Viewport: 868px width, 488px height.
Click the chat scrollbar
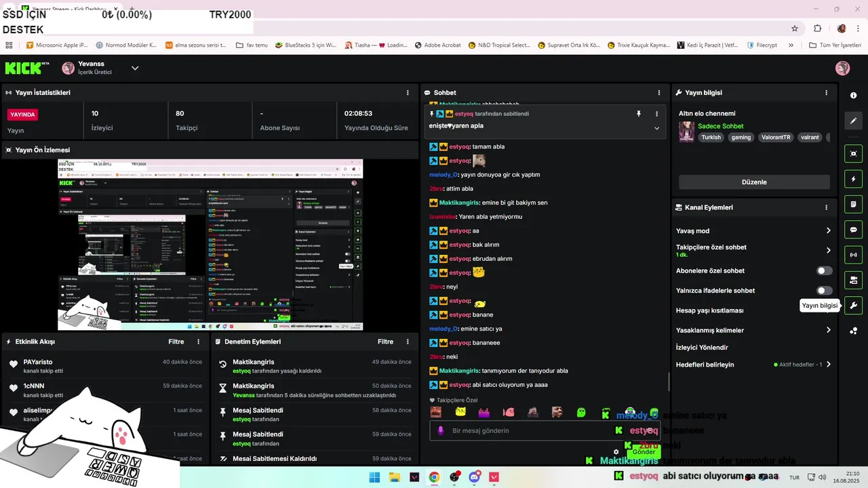[669, 382]
